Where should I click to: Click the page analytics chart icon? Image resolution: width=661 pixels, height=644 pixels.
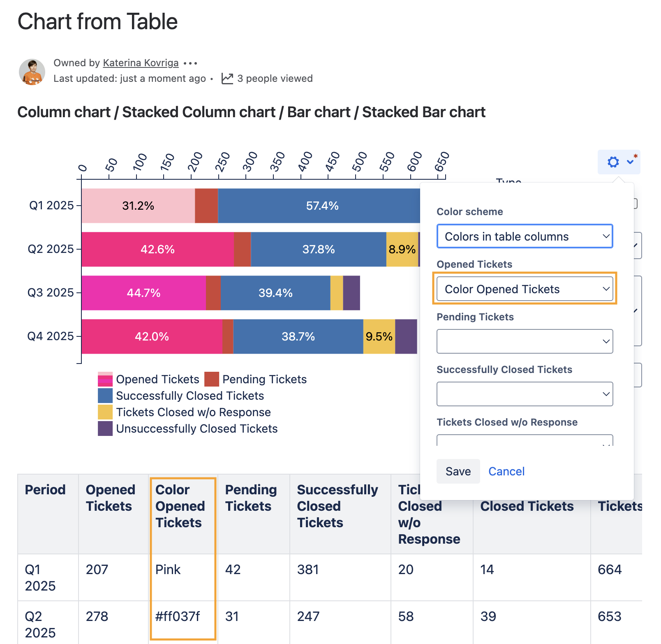click(227, 79)
